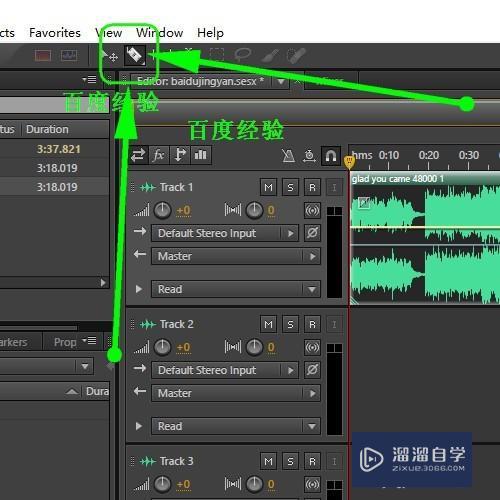Open Track 2 Read automation dropdown
The image size is (500, 500).
236,426
